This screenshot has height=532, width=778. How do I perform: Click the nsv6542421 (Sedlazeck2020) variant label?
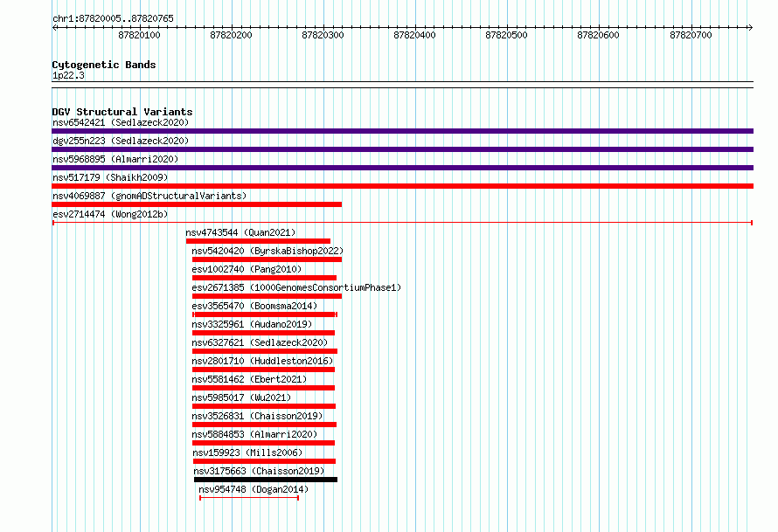tap(121, 122)
